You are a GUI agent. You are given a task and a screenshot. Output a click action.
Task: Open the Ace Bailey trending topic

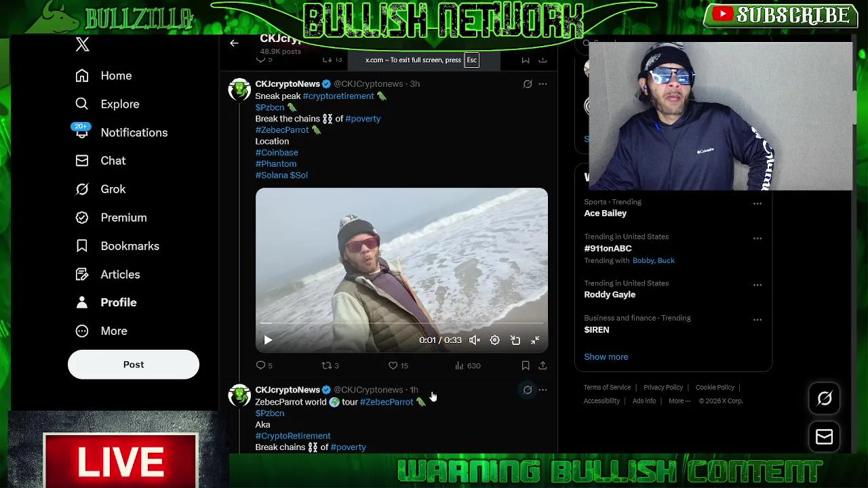point(605,213)
